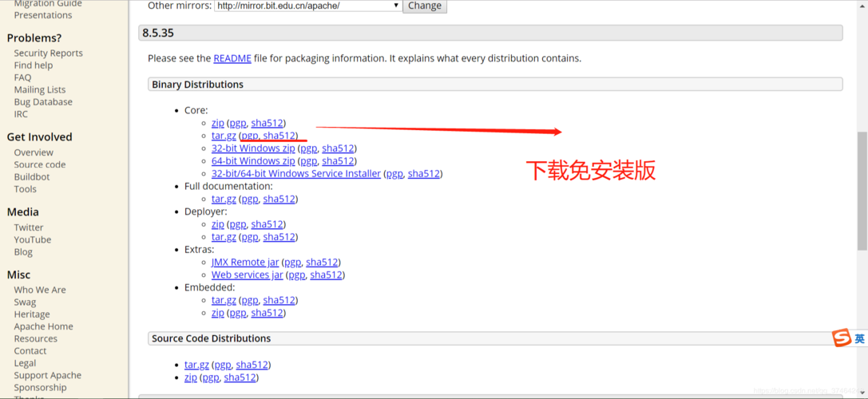
Task: Download the 32-bit/64-bit Windows Service Installer
Action: pyautogui.click(x=295, y=174)
